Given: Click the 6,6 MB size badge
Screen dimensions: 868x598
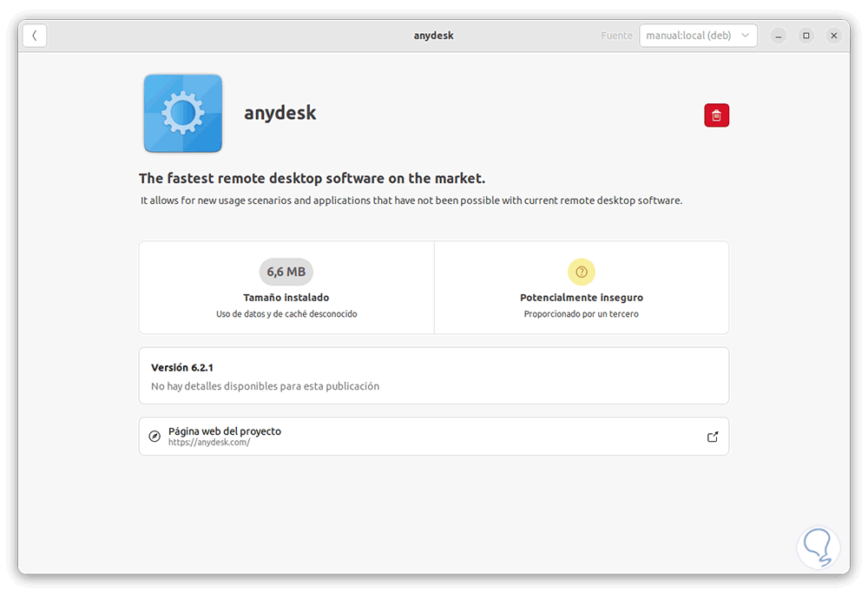Looking at the screenshot, I should click(x=286, y=272).
